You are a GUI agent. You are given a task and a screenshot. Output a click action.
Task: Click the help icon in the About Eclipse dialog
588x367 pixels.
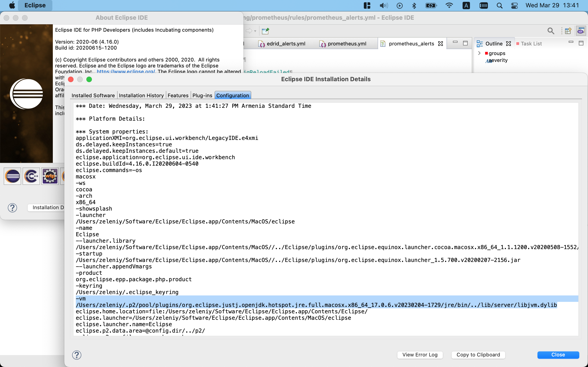point(12,208)
